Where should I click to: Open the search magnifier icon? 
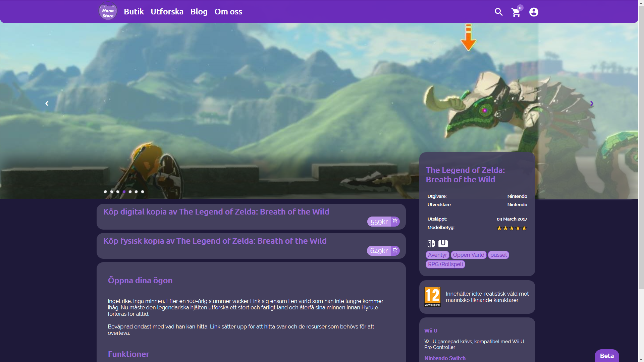click(x=498, y=12)
